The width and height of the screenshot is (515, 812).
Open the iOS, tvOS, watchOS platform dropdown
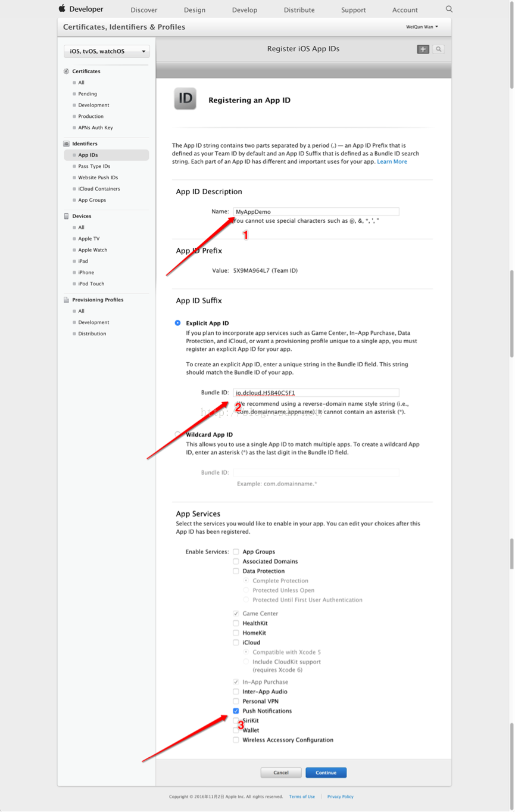[x=107, y=51]
